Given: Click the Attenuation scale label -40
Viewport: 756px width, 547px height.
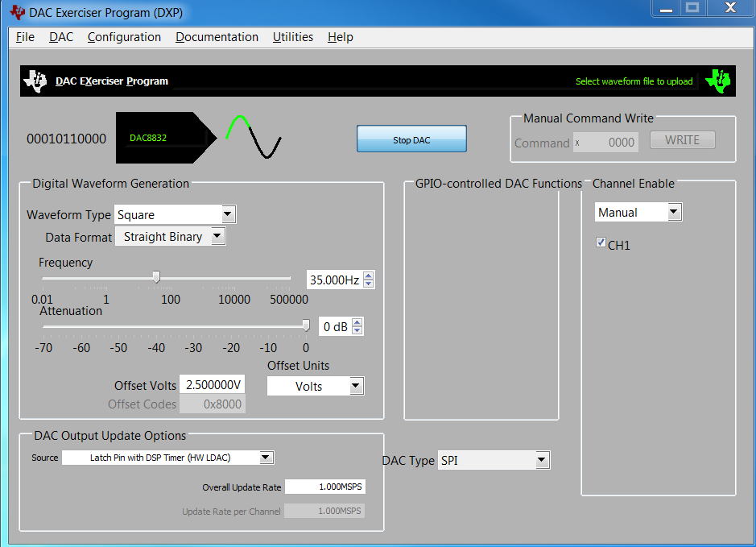Looking at the screenshot, I should 156,348.
